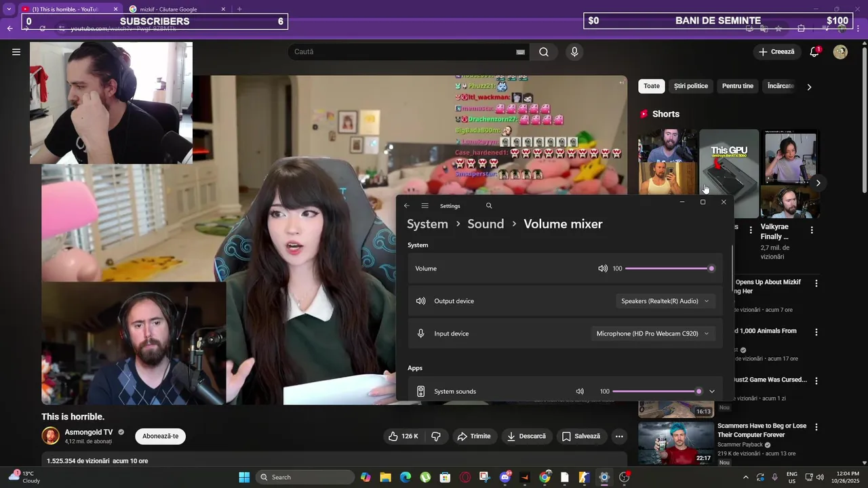Click the Abonează-te subscribe button
868x488 pixels.
point(160,436)
